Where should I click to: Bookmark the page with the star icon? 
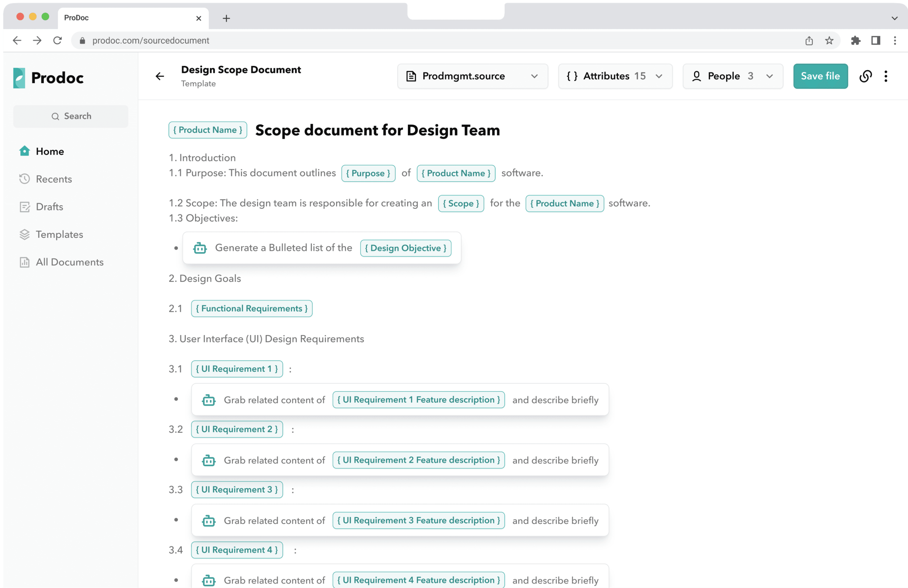(829, 40)
